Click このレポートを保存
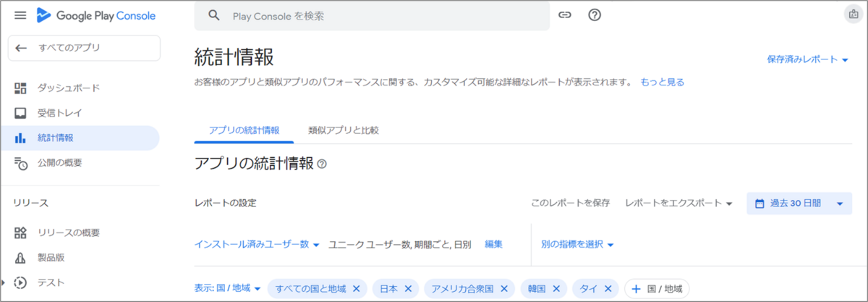 (571, 204)
